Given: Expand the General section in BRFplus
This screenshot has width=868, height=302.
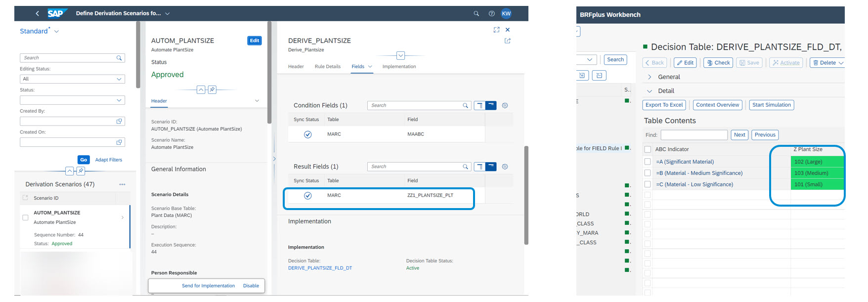Looking at the screenshot, I should 650,77.
